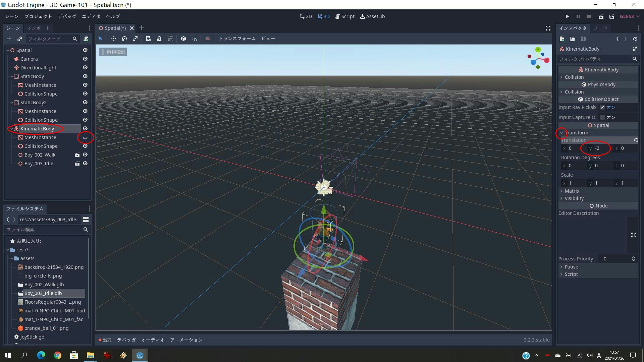Hide the MeshInstance under StaticBody2
Viewport: 644px width, 362px height.
pyautogui.click(x=85, y=111)
